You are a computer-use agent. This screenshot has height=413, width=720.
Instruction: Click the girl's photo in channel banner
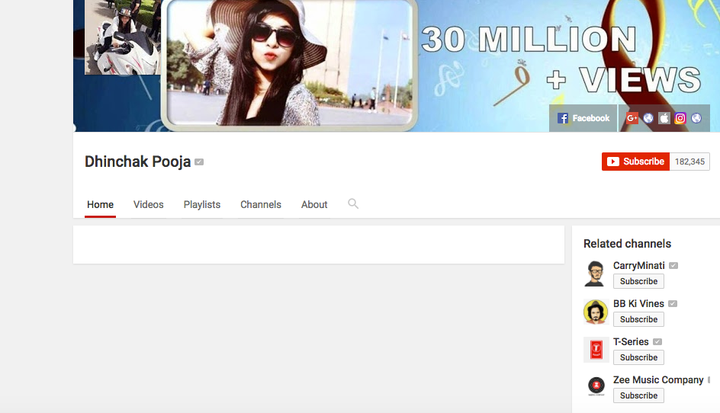[289, 63]
